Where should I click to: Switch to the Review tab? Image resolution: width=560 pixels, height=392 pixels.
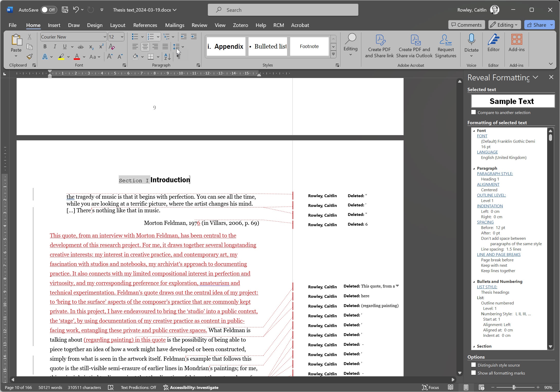tap(199, 25)
